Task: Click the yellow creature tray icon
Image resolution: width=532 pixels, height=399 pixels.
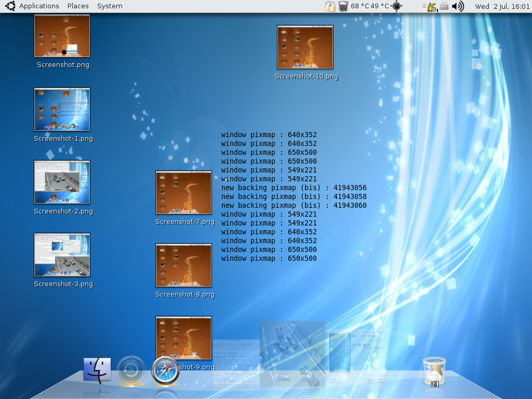Action: (432, 7)
